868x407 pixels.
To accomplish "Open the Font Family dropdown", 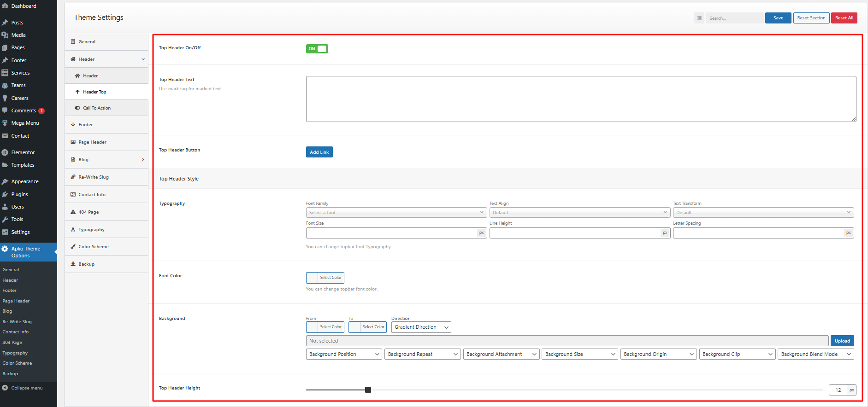I will [396, 212].
